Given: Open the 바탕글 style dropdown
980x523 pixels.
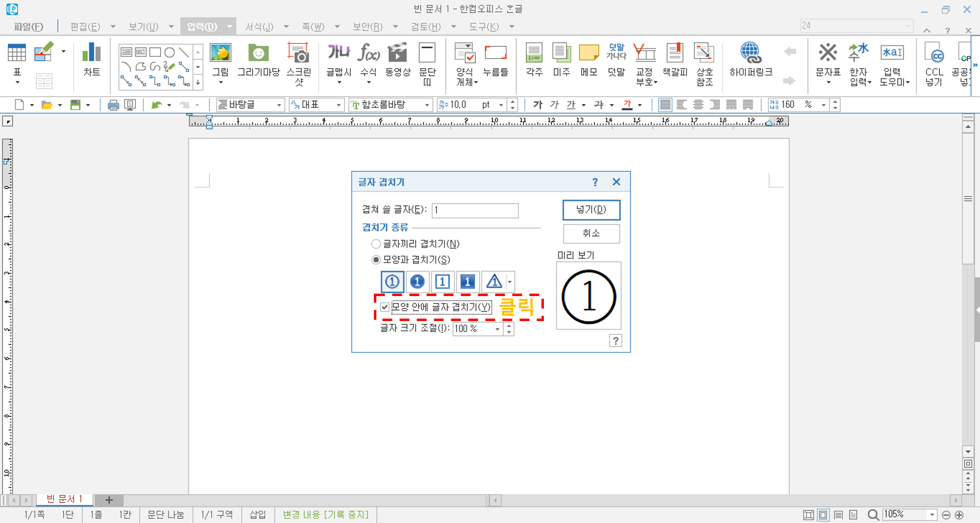Looking at the screenshot, I should coord(279,105).
